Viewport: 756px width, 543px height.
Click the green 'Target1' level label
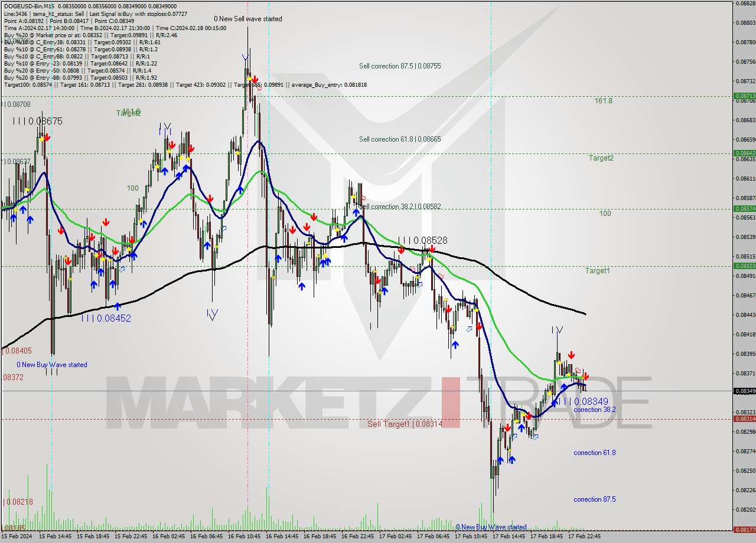(598, 271)
